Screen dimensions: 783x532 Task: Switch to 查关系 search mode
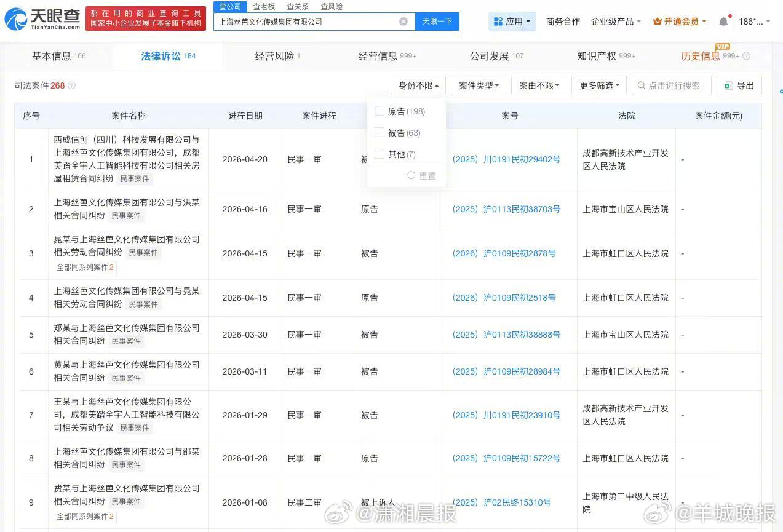(x=298, y=6)
